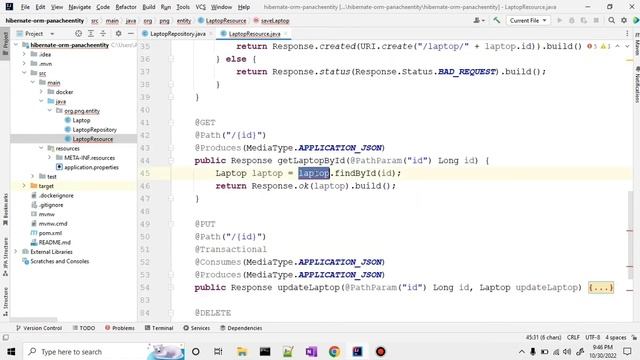Click Expand All in Project panel
The image size is (640, 360).
click(91, 33)
